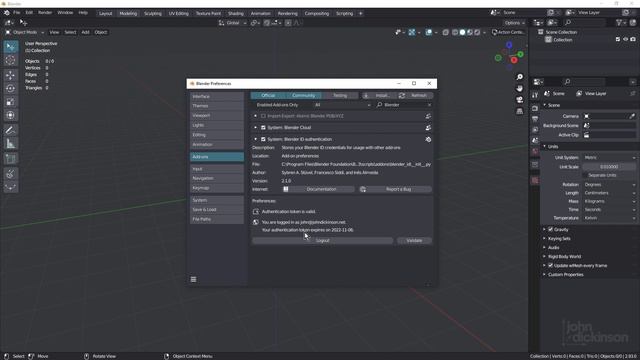This screenshot has height=360, width=640.
Task: Click the navigation gizmo red X axis
Action: 514,60
